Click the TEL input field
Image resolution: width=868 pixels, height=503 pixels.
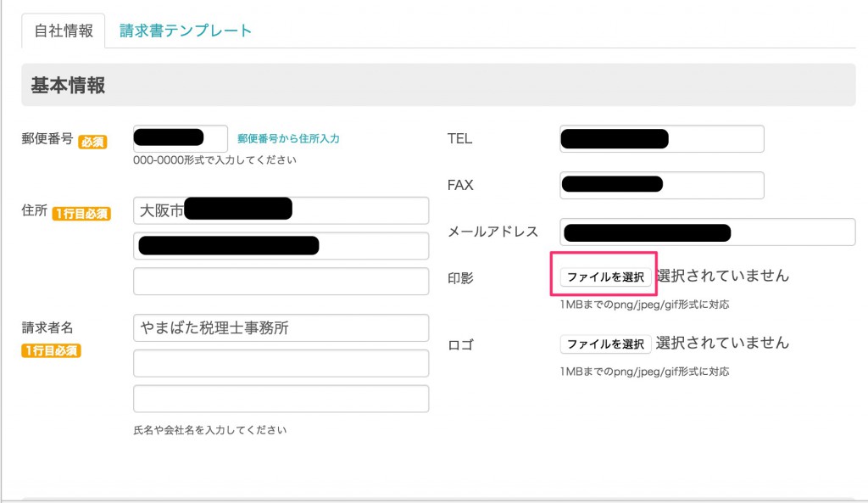[661, 139]
